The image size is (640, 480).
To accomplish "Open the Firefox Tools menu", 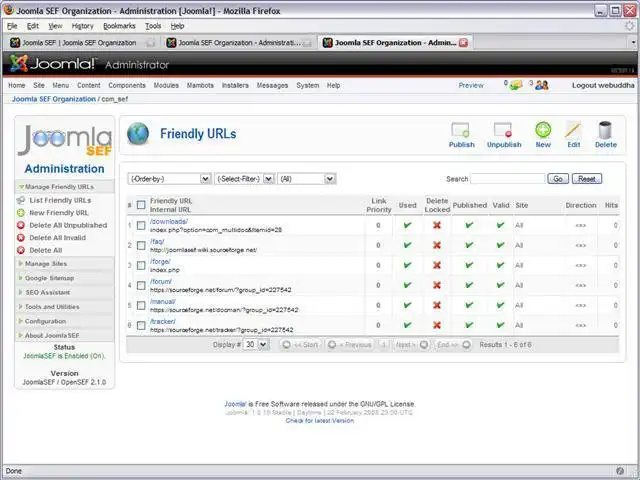I will pyautogui.click(x=153, y=26).
